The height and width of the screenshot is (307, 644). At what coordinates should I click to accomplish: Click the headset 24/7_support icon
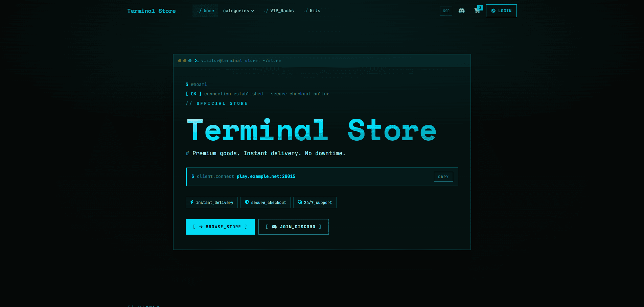[x=300, y=202]
